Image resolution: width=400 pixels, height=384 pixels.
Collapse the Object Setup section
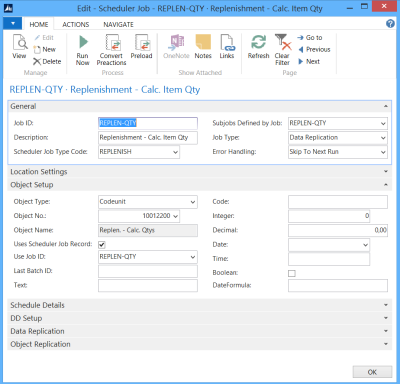point(386,184)
